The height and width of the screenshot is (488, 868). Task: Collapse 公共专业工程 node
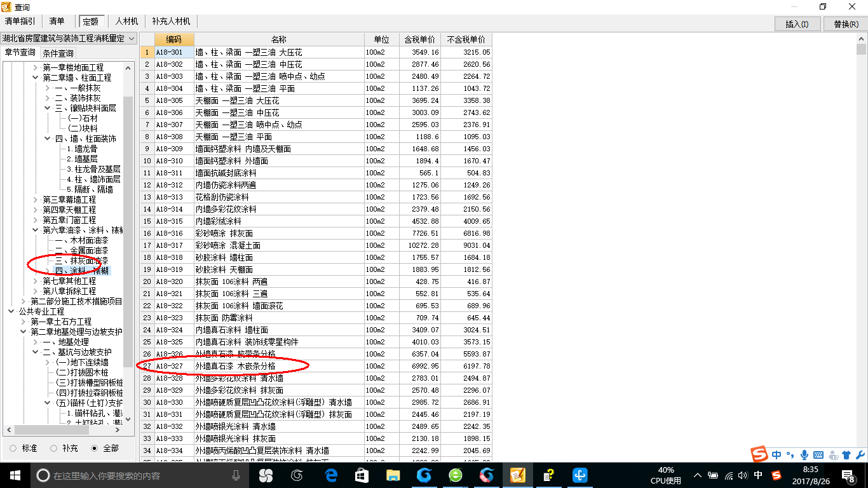click(x=11, y=311)
